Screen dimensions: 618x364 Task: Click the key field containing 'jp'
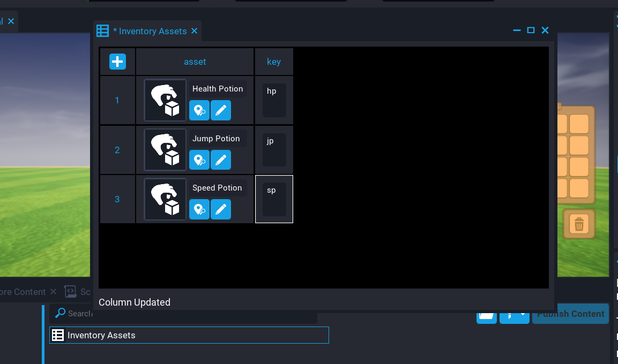pyautogui.click(x=274, y=150)
